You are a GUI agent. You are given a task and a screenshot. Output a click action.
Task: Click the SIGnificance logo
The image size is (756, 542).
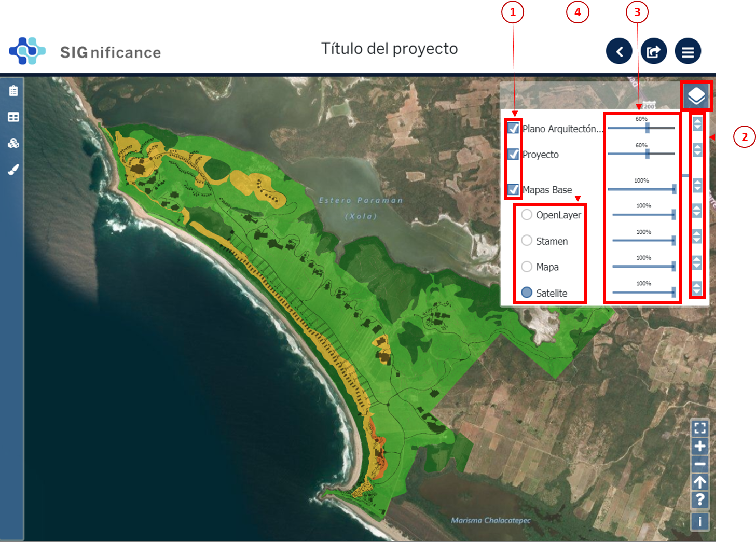(x=85, y=51)
